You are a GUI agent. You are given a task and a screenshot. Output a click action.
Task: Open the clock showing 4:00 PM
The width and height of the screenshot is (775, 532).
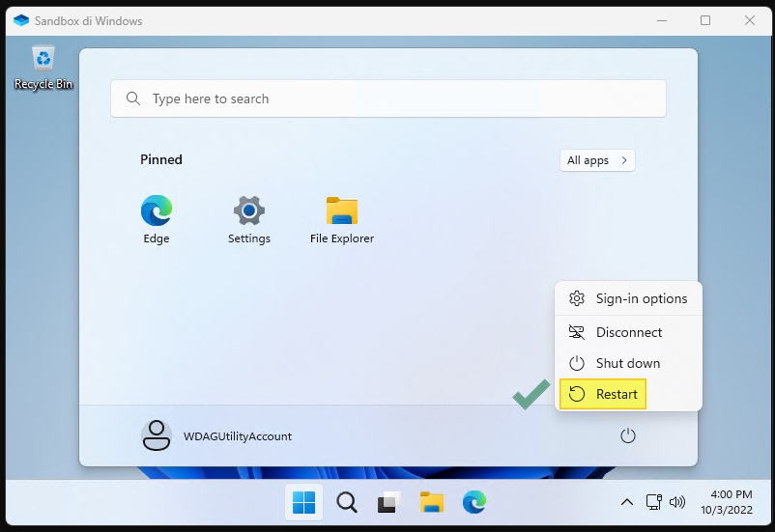click(727, 502)
